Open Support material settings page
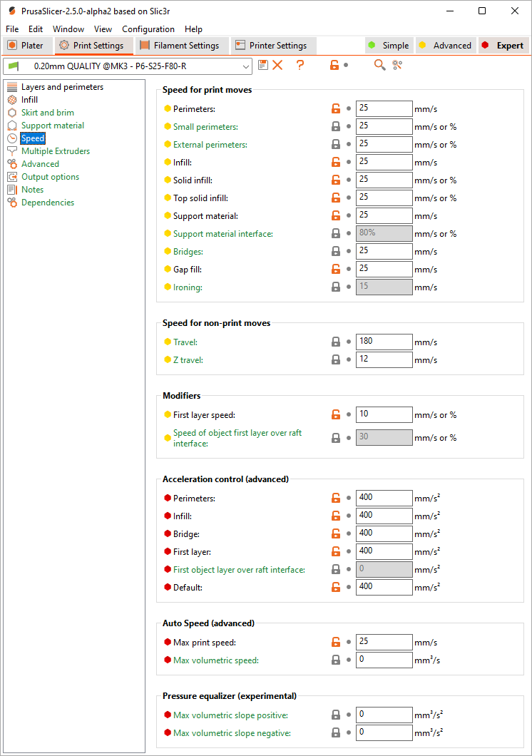The image size is (532, 756). pos(53,126)
